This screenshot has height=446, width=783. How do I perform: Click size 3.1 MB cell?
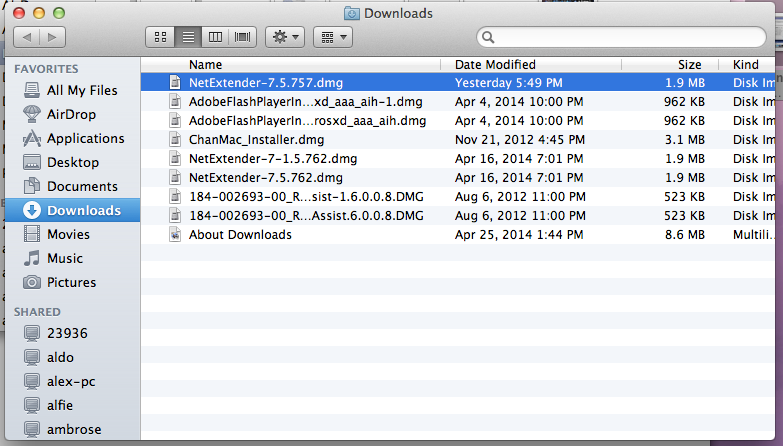pos(685,140)
